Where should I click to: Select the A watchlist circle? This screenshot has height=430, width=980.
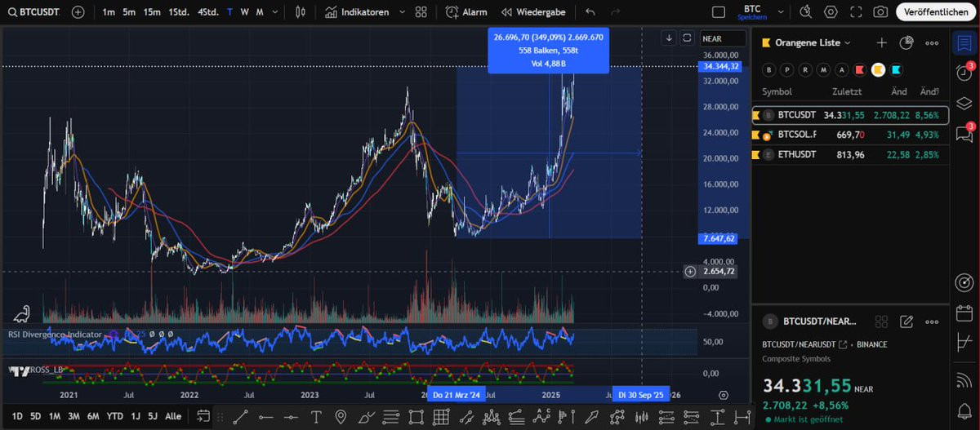point(840,69)
